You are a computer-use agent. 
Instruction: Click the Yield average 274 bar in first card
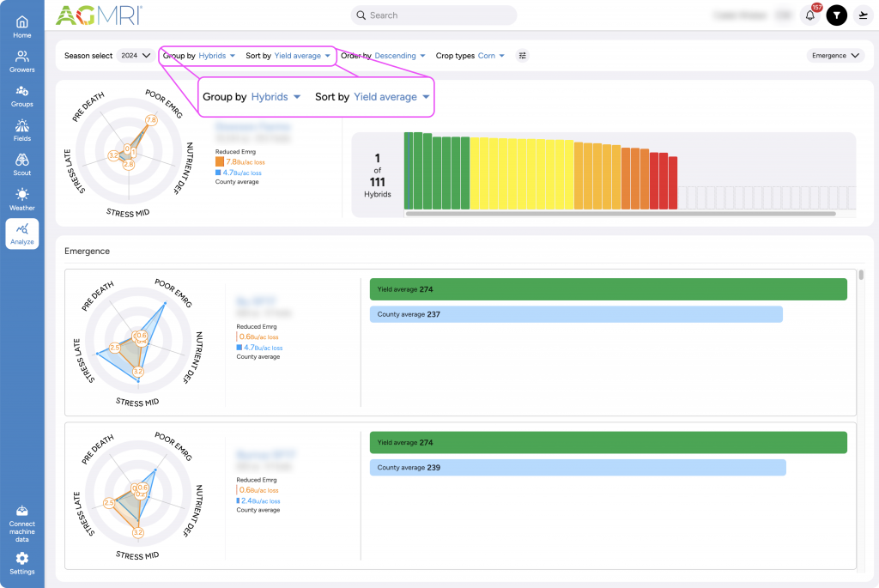pos(609,289)
